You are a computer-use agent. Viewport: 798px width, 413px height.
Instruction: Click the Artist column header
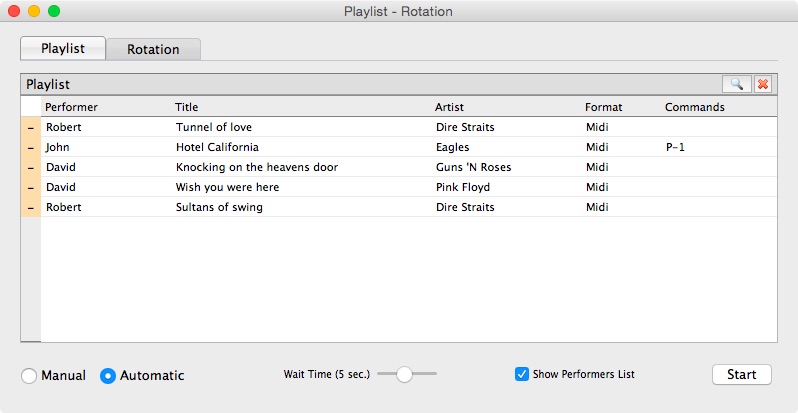(x=449, y=107)
